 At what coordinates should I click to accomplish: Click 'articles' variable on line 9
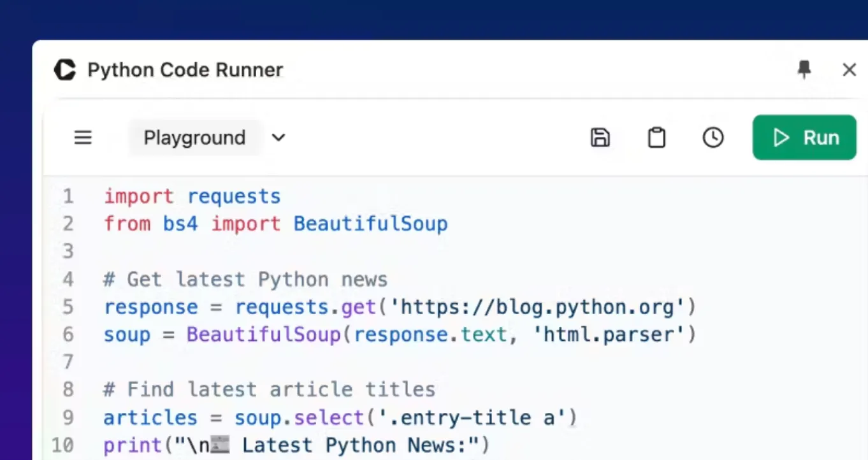[151, 417]
